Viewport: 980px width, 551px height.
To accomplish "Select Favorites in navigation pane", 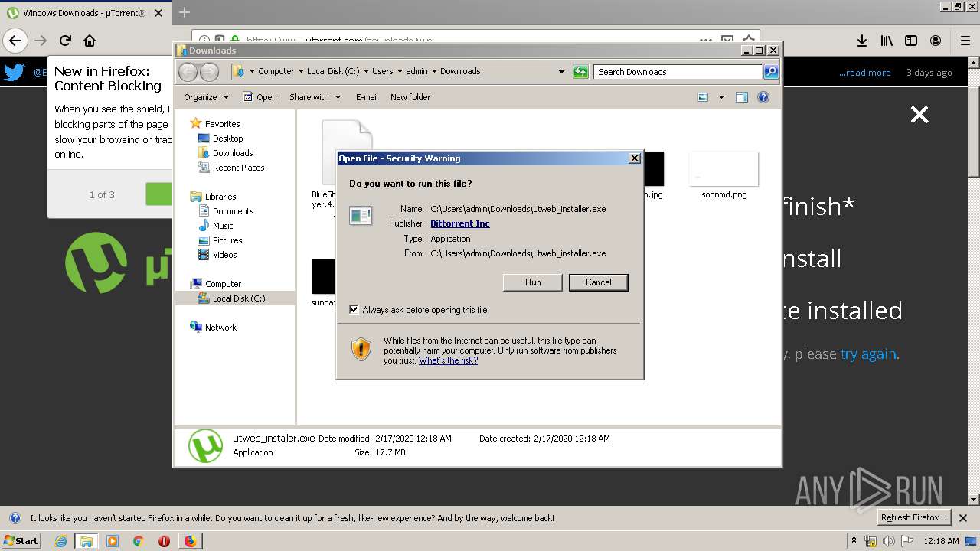I will pyautogui.click(x=222, y=124).
